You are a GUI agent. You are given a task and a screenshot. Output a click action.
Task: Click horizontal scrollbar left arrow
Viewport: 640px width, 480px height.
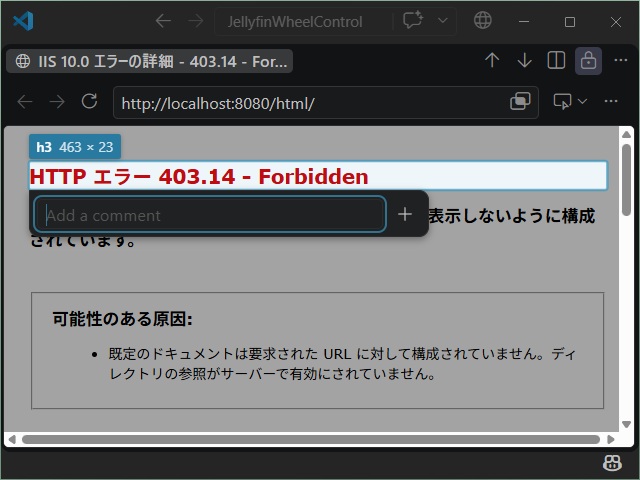point(12,439)
